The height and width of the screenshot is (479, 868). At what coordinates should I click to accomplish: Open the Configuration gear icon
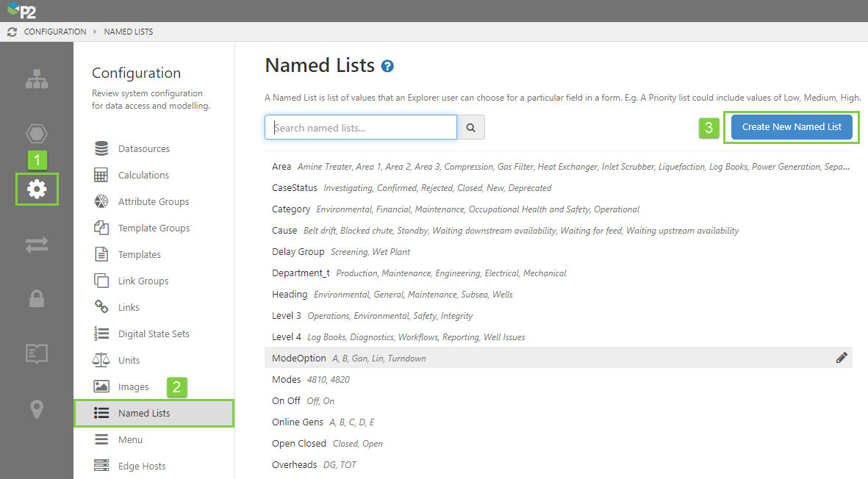37,190
